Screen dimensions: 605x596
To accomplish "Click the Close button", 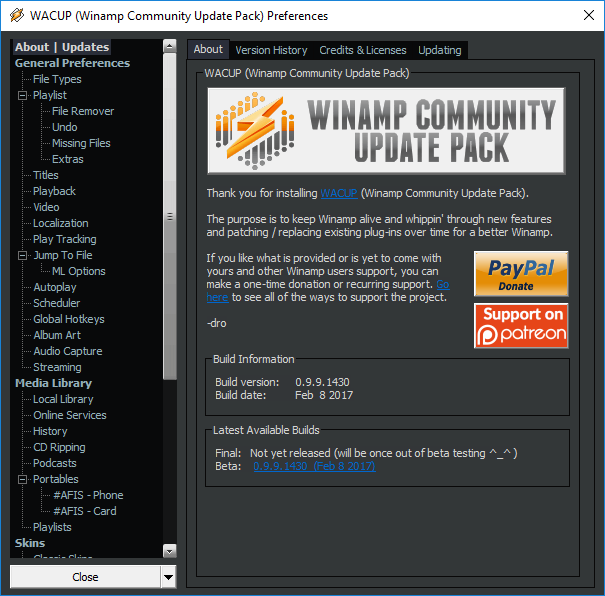I will click(85, 577).
